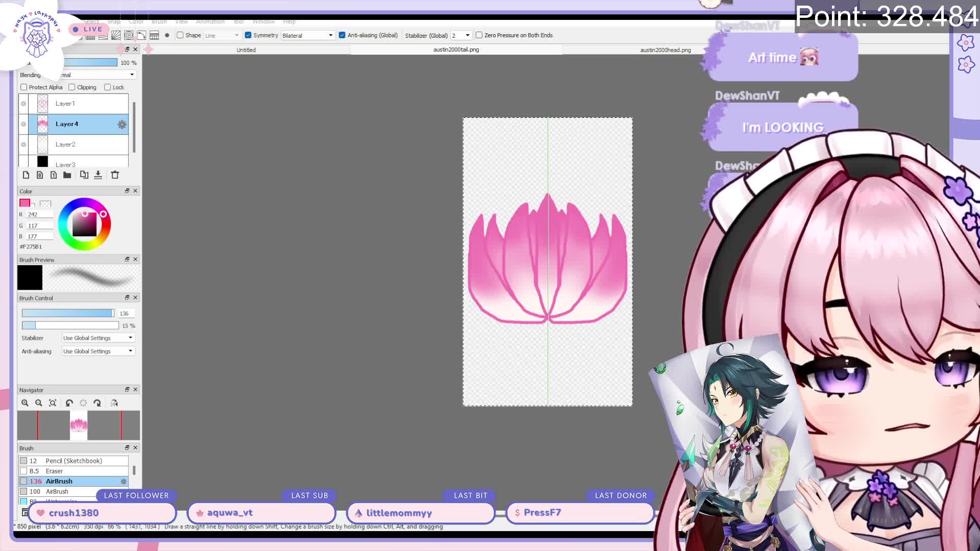Screen dimensions: 980x551
Task: Enable the curve snap tool
Action: click(141, 35)
